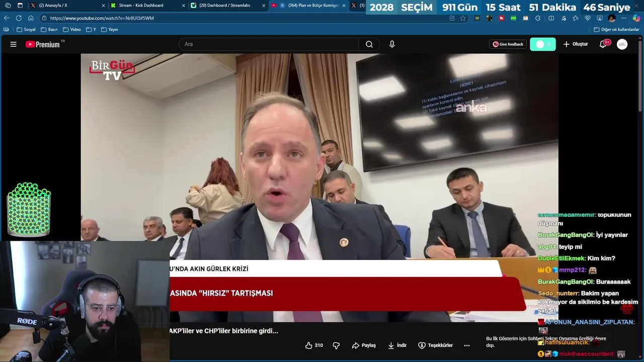Toggle the green switch beside Give feedback
Image resolution: width=644 pixels, height=362 pixels.
(x=543, y=44)
